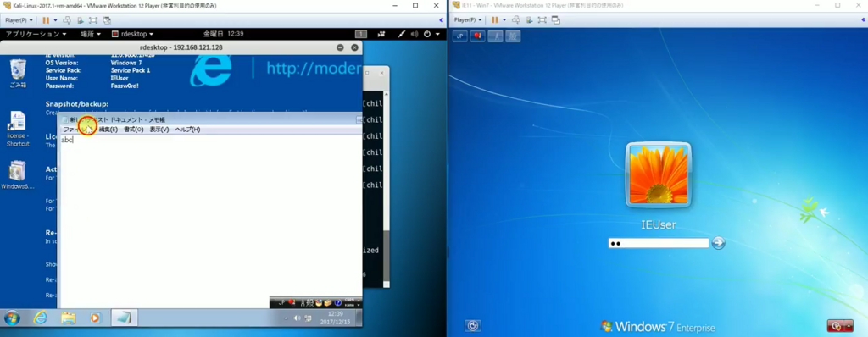Open Ease of Access button on login screen
Screen dimensions: 868x337
(x=472, y=326)
